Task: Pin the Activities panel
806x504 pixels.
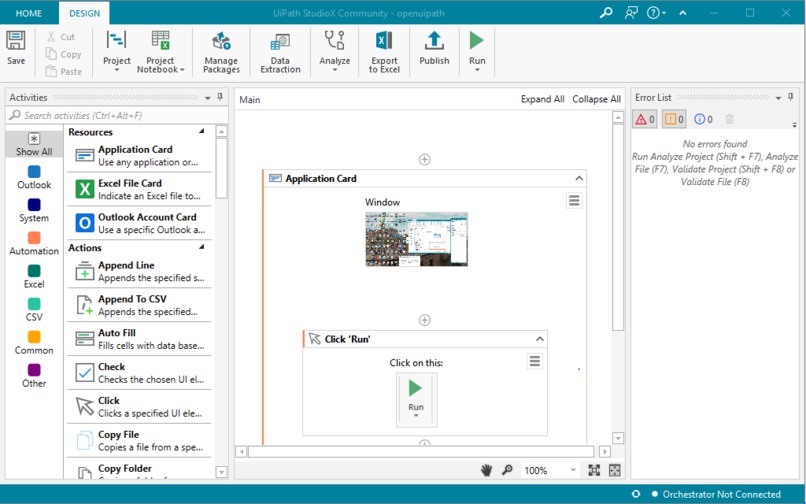Action: tap(220, 97)
